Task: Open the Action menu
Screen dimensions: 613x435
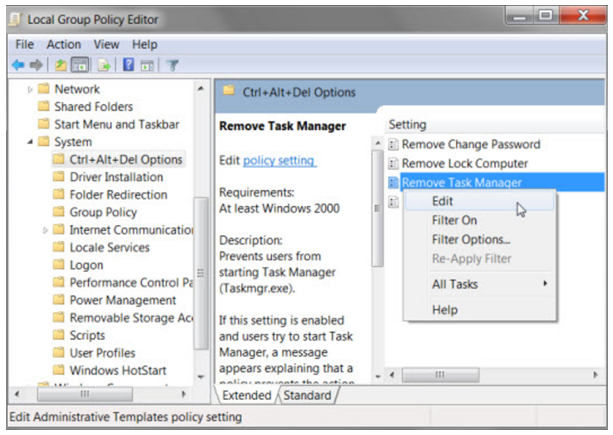Action: 63,45
